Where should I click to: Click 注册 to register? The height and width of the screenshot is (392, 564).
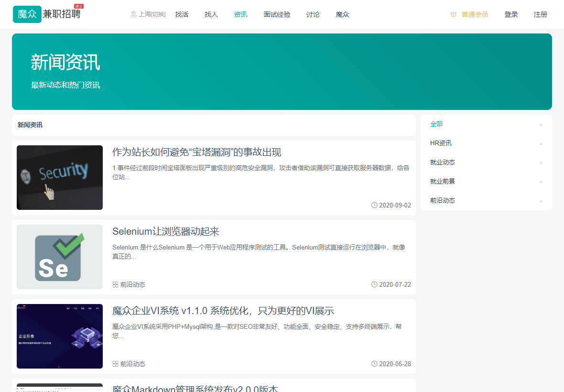point(540,14)
